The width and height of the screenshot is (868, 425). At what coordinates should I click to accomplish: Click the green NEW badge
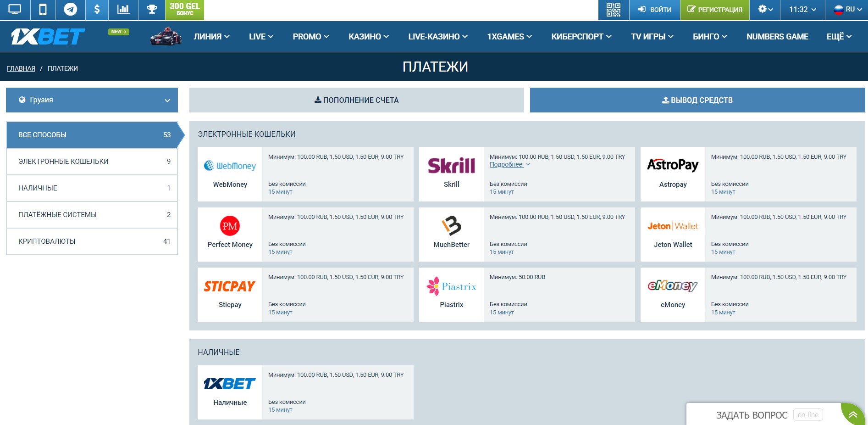coord(119,32)
